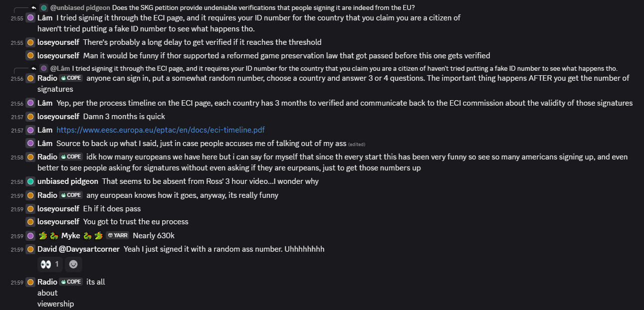
Task: Click the username David @Davysartcorner
Action: (x=79, y=249)
